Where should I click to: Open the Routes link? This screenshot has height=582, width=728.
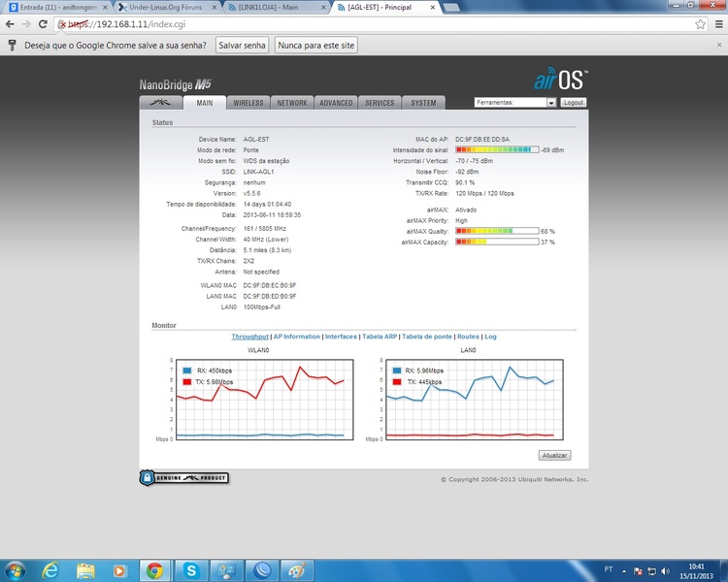pos(468,337)
